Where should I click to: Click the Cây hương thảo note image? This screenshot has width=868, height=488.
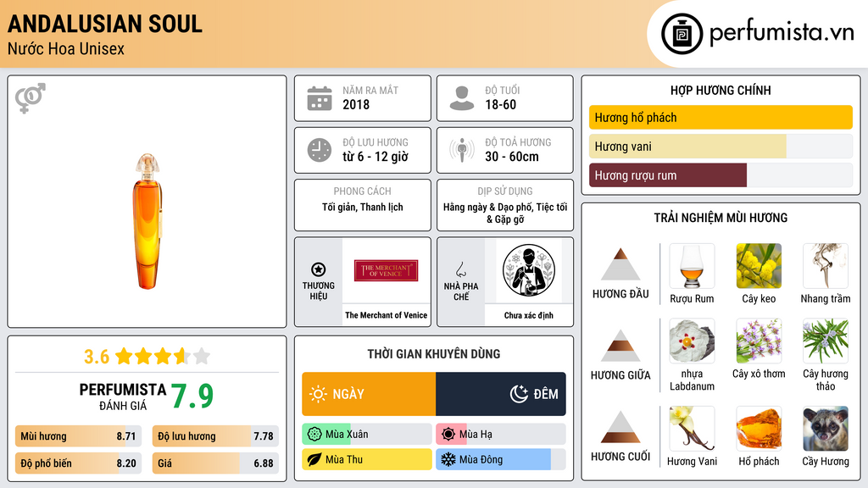click(x=826, y=341)
